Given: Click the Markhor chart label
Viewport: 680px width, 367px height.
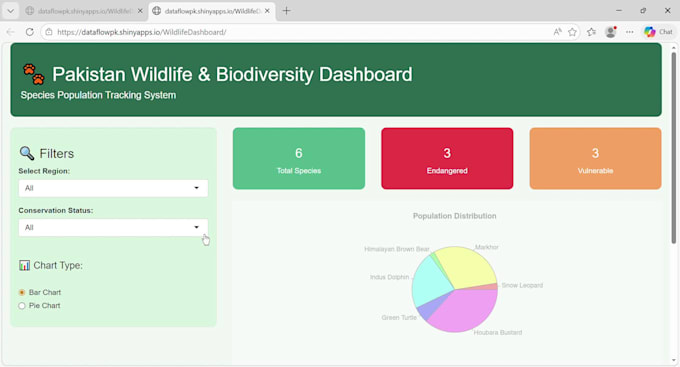Looking at the screenshot, I should coord(487,247).
